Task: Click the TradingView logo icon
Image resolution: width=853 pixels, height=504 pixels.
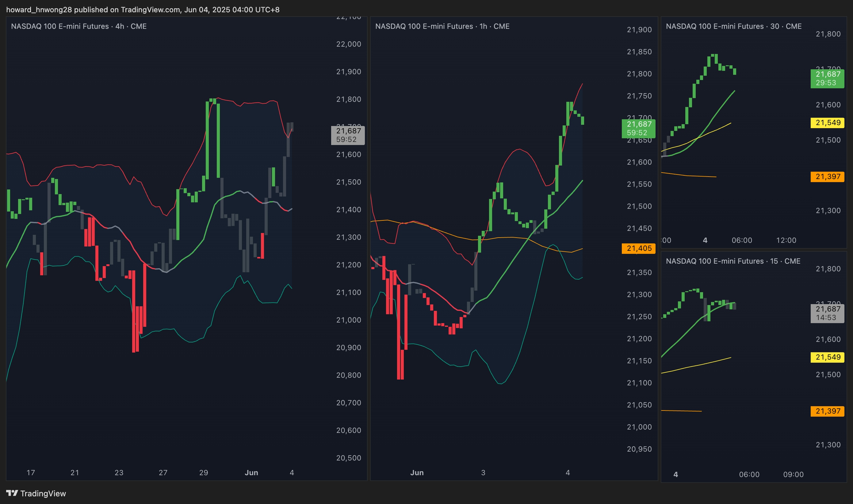Action: [12, 493]
